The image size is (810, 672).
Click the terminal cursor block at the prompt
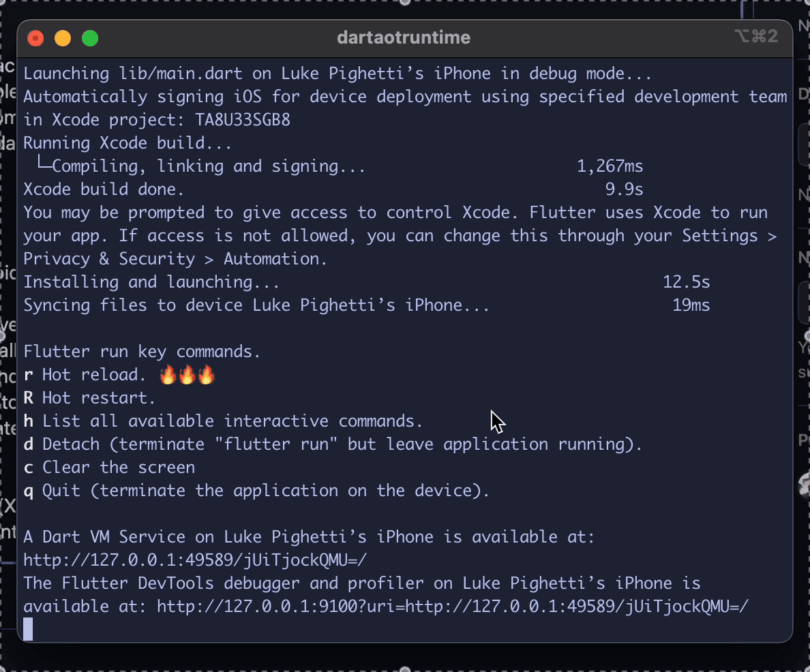28,629
